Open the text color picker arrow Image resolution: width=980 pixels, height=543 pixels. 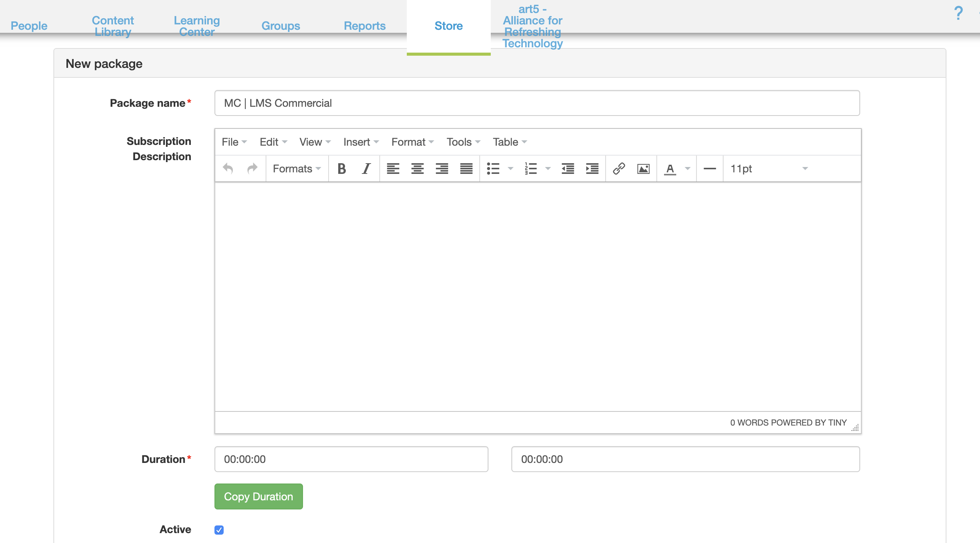click(688, 169)
